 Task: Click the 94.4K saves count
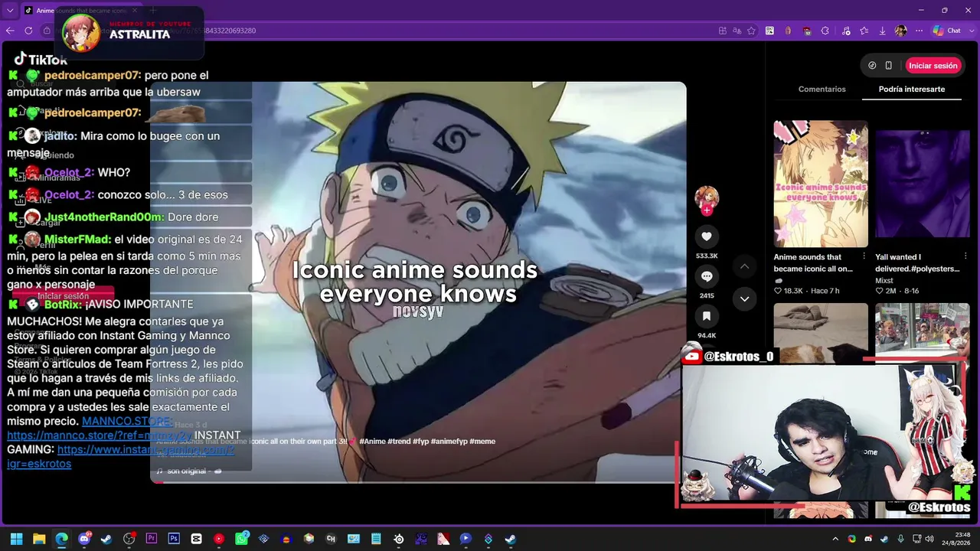tap(707, 335)
